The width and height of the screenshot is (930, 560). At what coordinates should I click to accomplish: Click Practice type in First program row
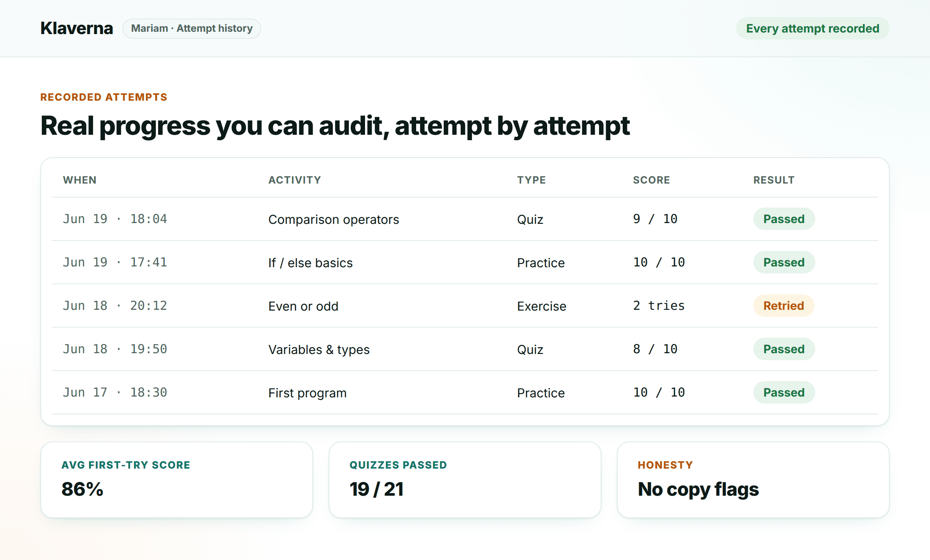coord(541,393)
